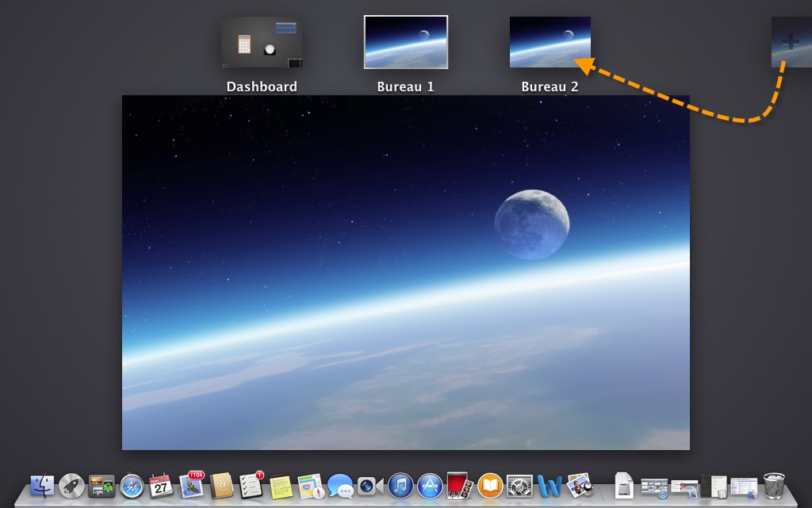Open System Preferences gear icon
Viewport: 812px width, 508px height.
coord(519,485)
